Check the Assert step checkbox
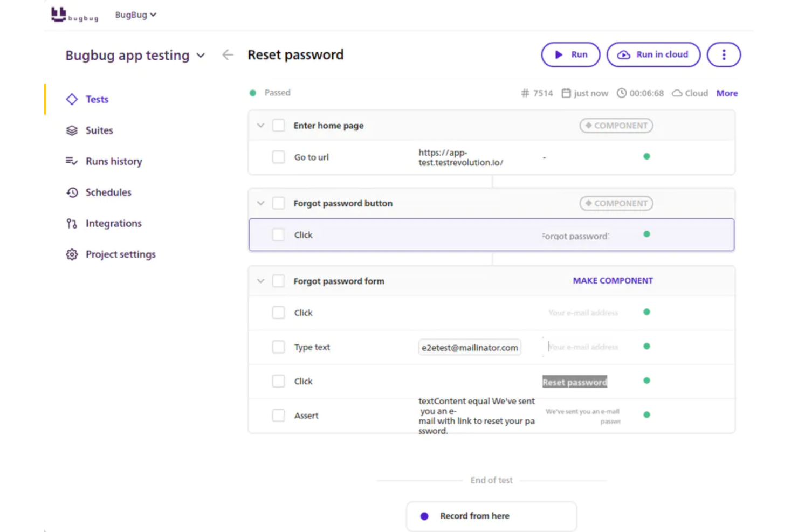Image resolution: width=798 pixels, height=532 pixels. [x=278, y=415]
